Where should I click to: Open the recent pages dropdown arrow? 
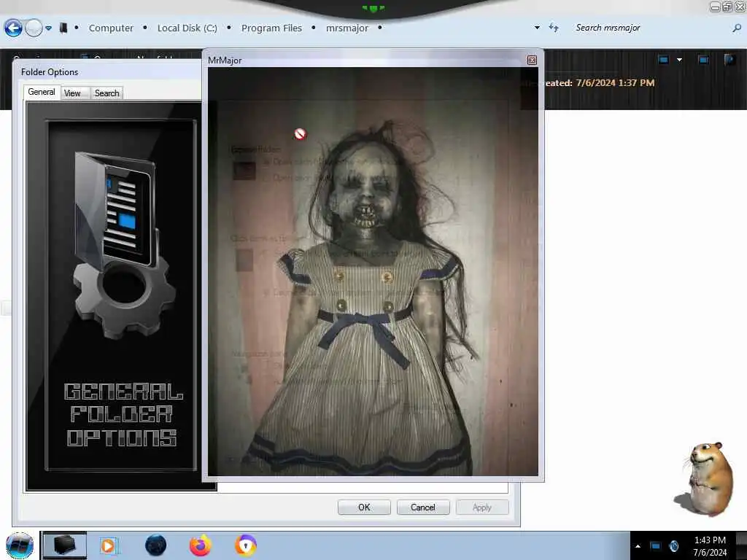point(49,28)
